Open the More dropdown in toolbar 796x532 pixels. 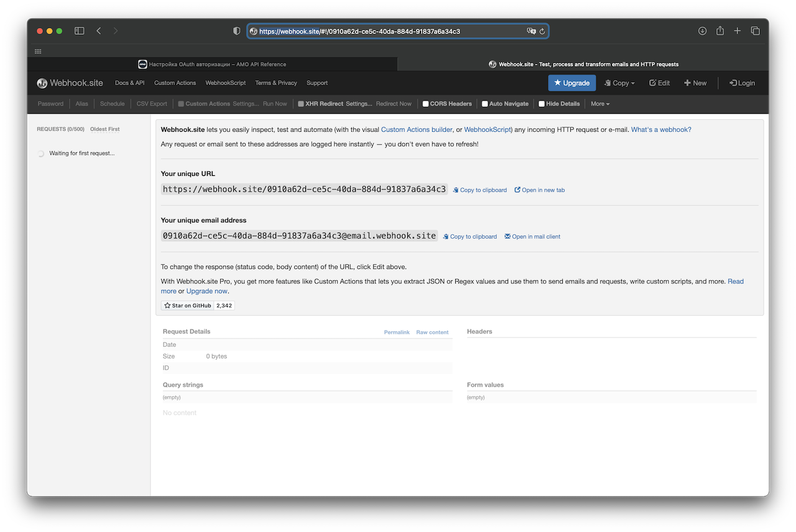[600, 104]
